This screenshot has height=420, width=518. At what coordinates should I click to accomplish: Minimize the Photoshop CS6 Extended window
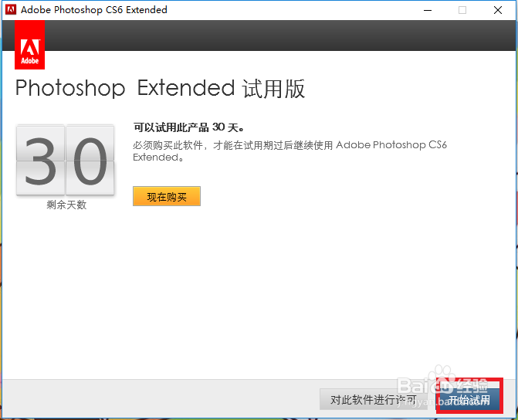(x=428, y=10)
